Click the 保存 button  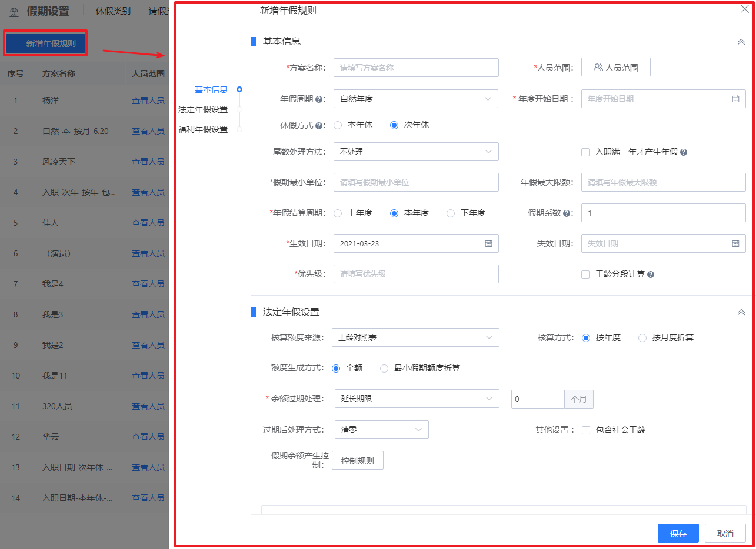(678, 533)
